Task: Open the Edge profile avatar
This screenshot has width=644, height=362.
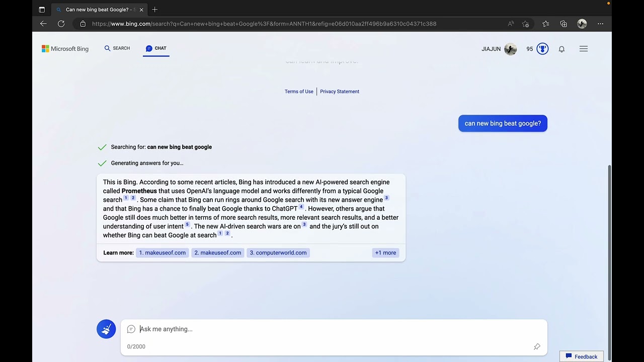Action: (x=582, y=24)
